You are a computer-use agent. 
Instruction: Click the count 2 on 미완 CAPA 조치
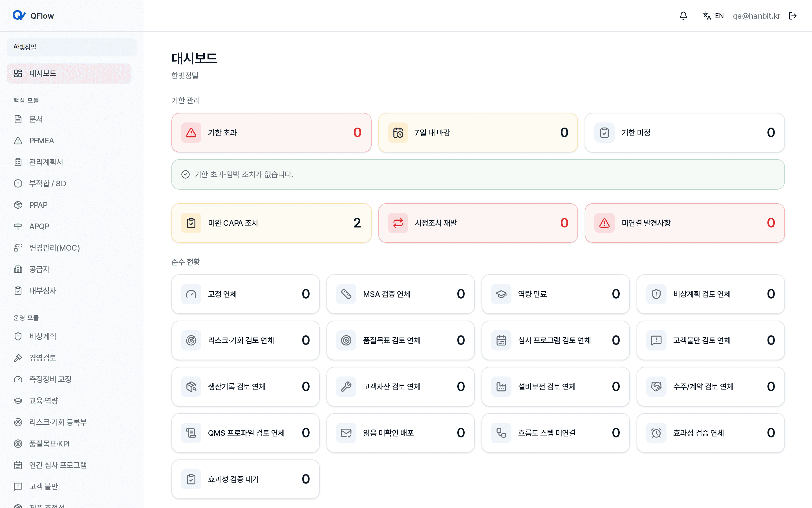click(357, 223)
